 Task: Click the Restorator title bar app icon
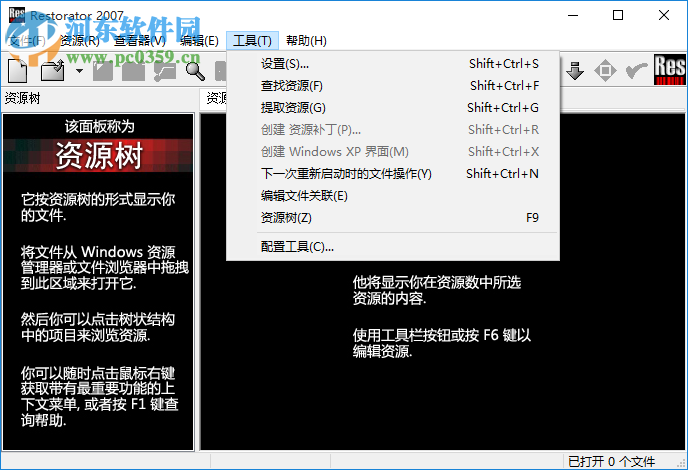pos(17,15)
